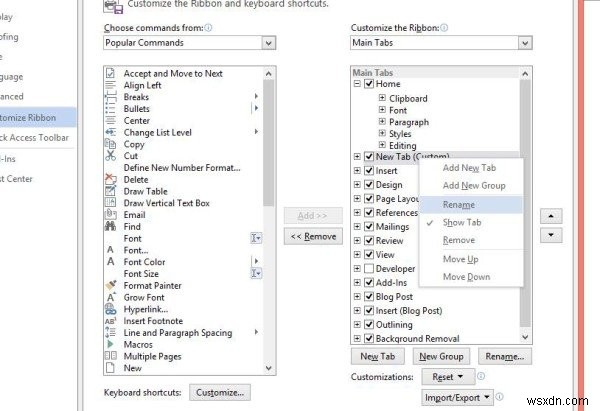Screen dimensions: 600x411
Task: Choose the Draw Table icon
Action: point(112,191)
